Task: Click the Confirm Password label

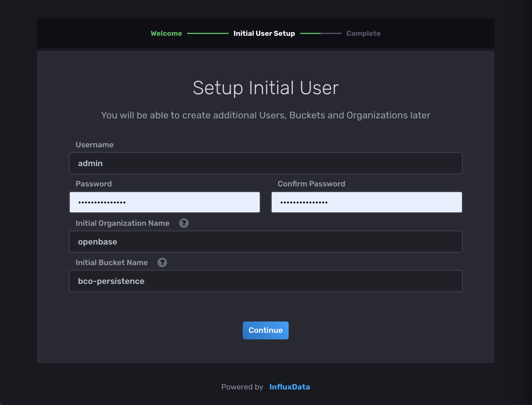Action: coord(311,184)
